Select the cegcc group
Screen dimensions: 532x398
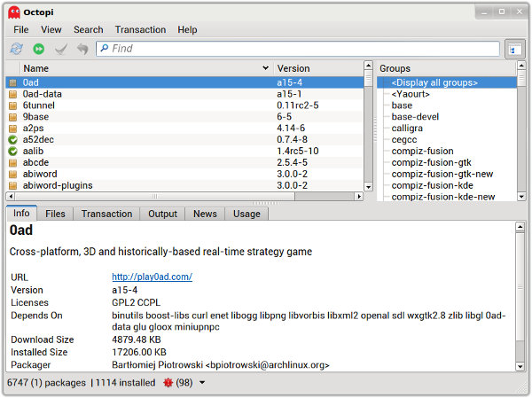404,140
